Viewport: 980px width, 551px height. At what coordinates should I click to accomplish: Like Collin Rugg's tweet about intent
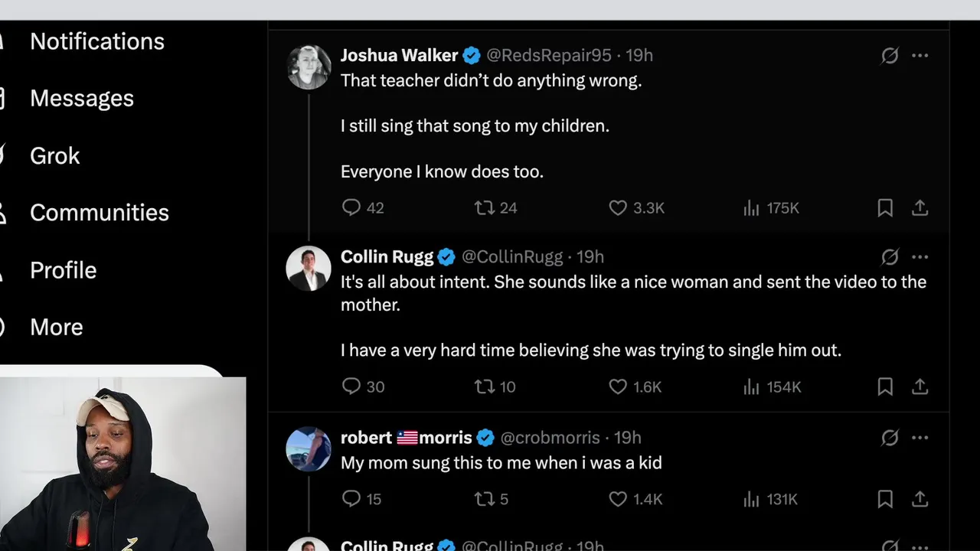pyautogui.click(x=618, y=386)
